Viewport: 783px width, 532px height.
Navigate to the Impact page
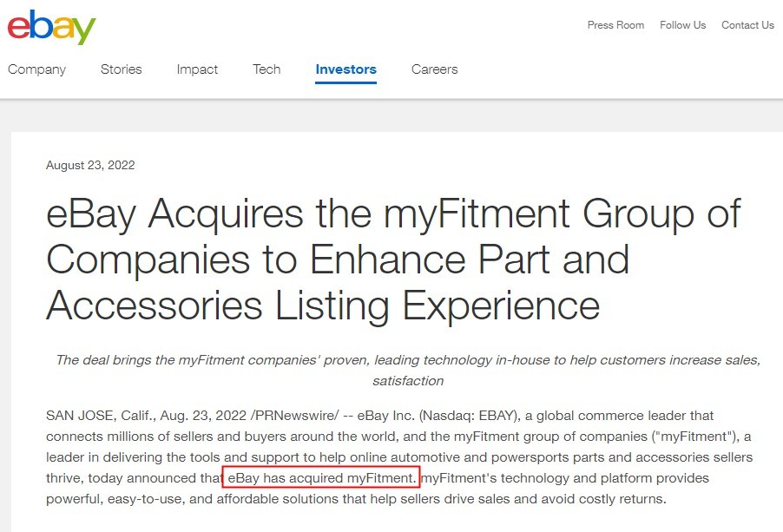click(197, 69)
